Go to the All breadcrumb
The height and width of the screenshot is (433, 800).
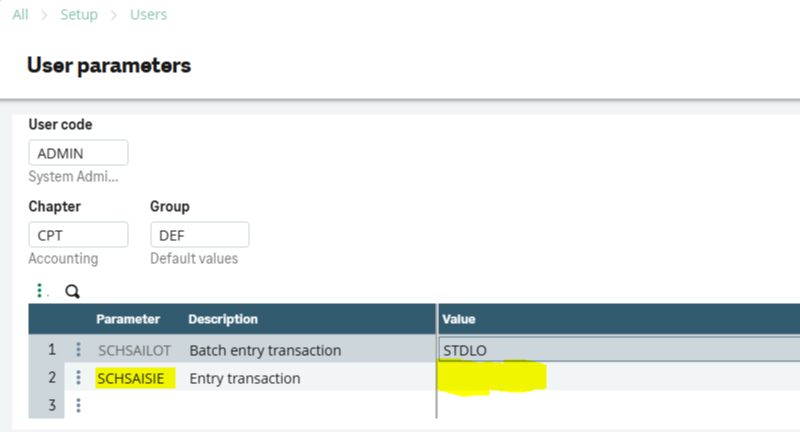coord(21,15)
